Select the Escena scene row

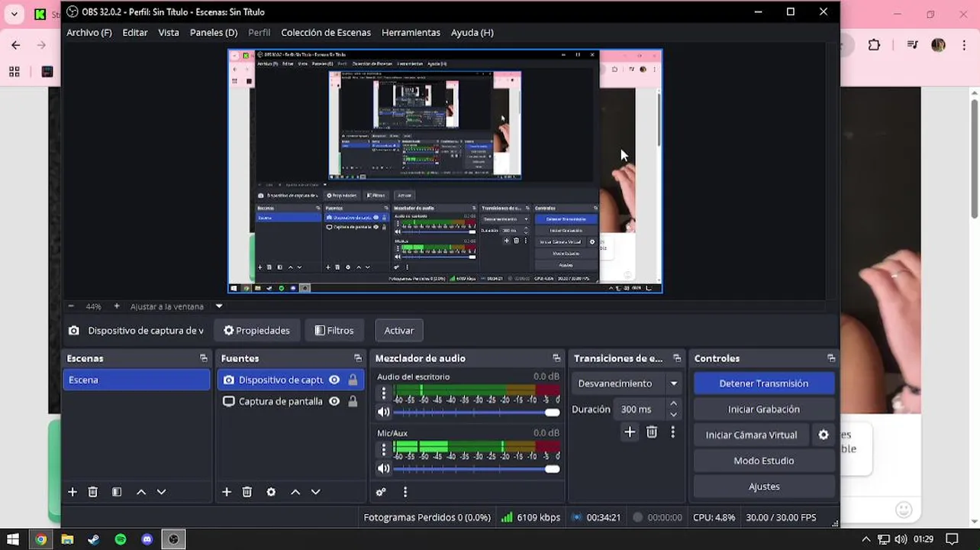pos(137,380)
